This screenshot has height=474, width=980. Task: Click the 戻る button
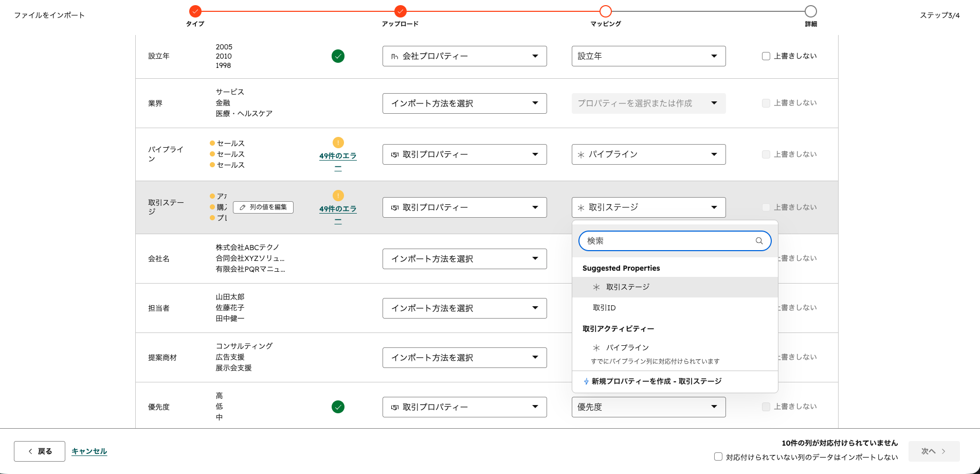40,451
